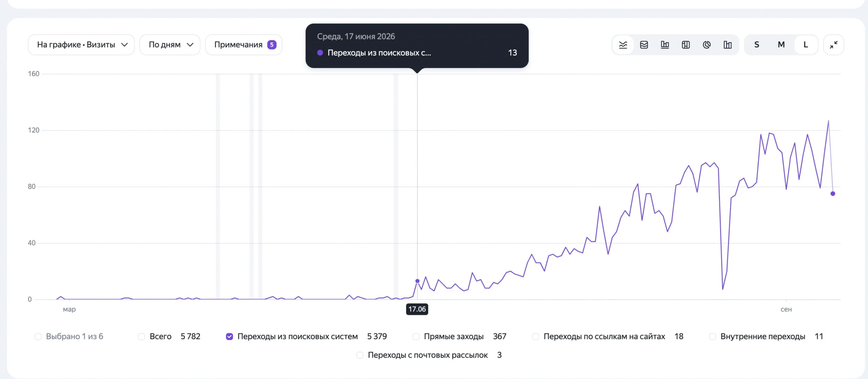Click the total value '5 782'

[190, 337]
